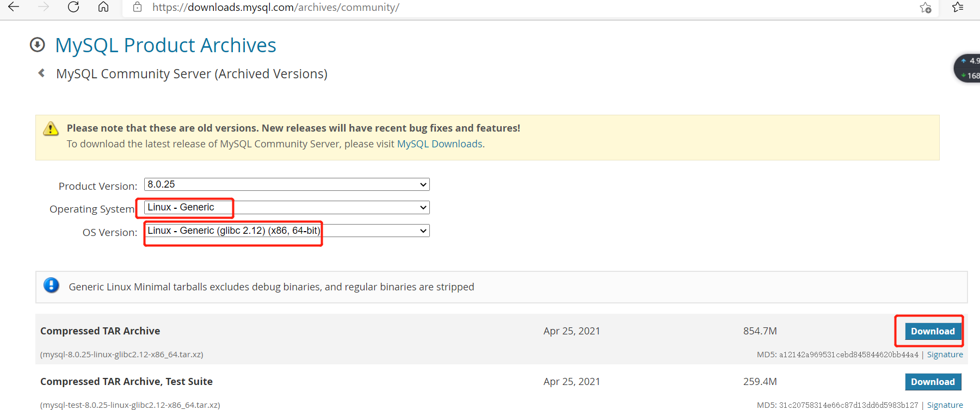Screen dimensions: 980x410
Task: Click the MD5 hash starting a12142a9
Action: (848, 355)
